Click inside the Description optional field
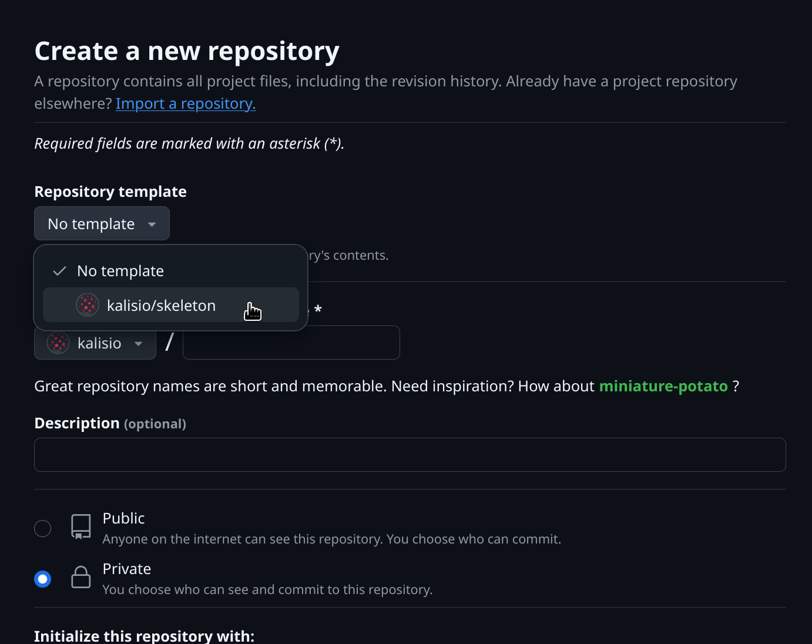The image size is (812, 644). (410, 454)
